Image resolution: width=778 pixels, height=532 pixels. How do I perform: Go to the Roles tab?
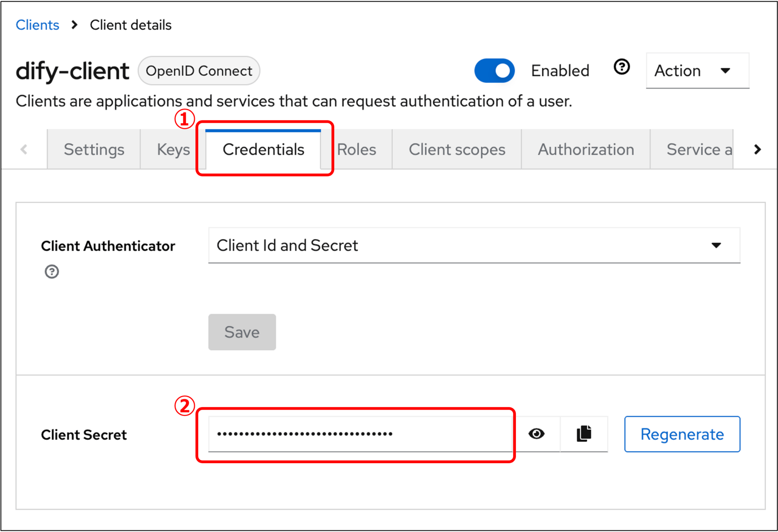[x=357, y=150]
